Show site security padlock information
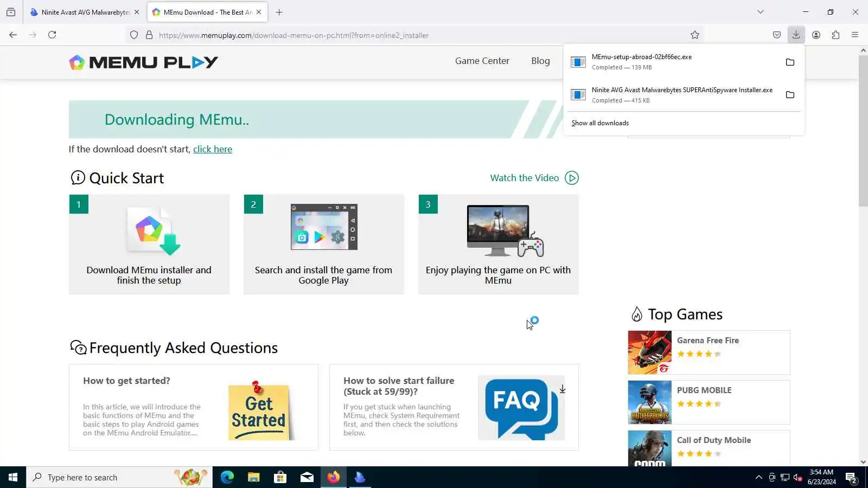Image resolution: width=868 pixels, height=488 pixels. (x=149, y=35)
